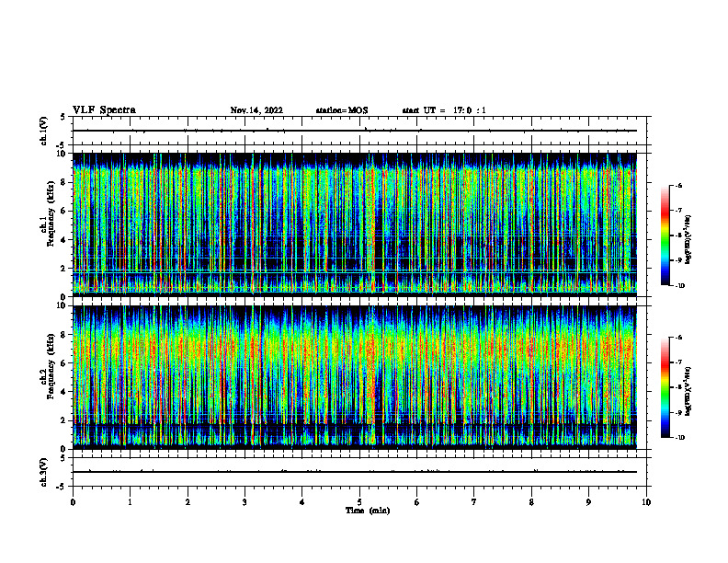Click the "ch.1(V)" waveform axis label

[44, 131]
